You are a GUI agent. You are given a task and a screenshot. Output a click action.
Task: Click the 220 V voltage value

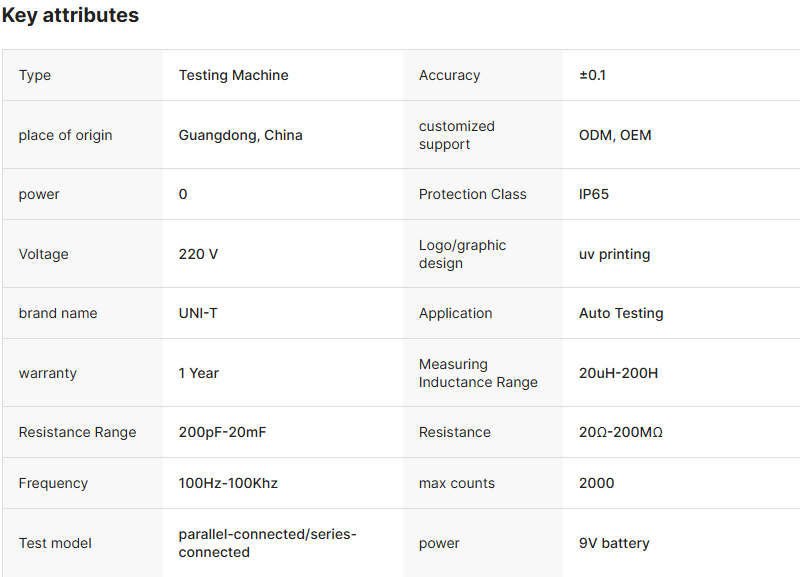[198, 254]
